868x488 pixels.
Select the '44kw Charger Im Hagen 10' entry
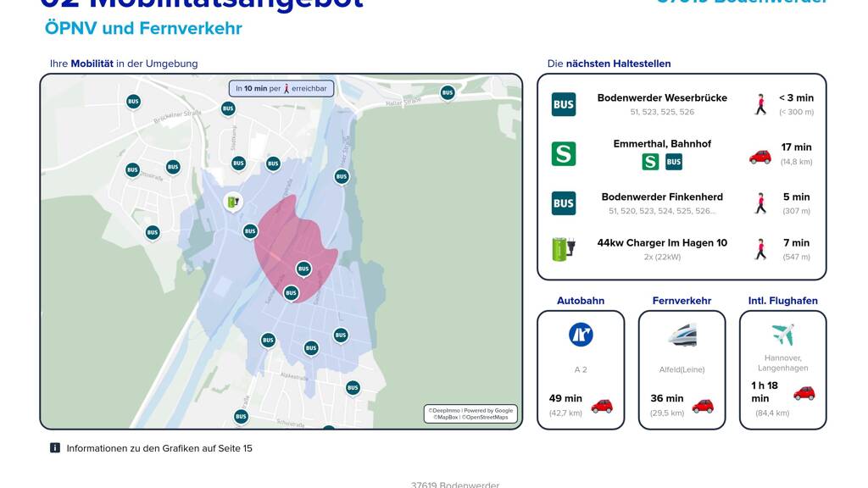click(x=662, y=243)
